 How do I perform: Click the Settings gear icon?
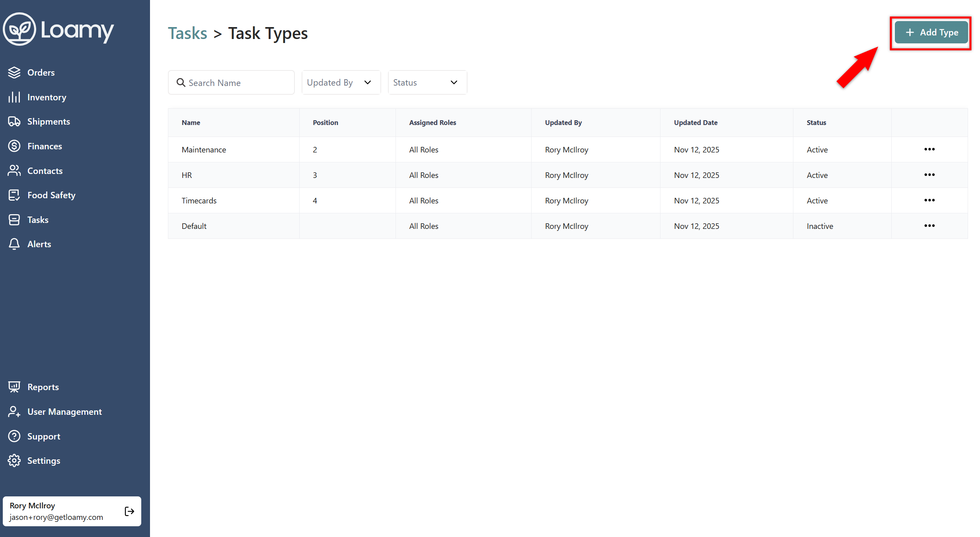14,461
